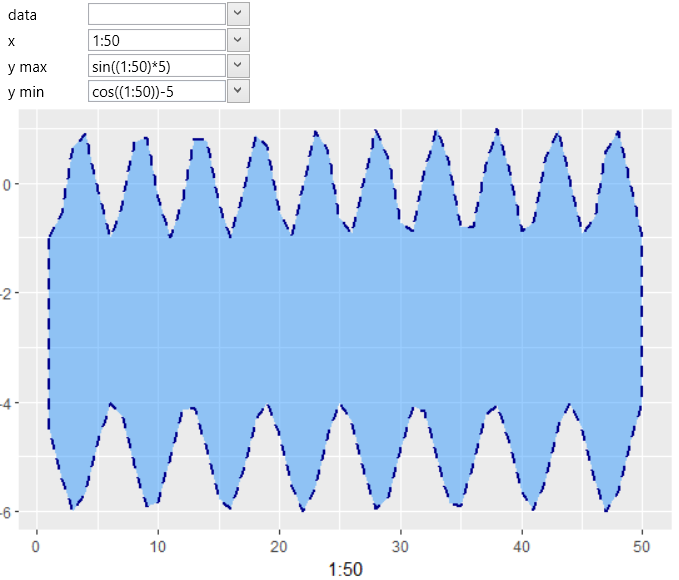Click the empty data input field

coord(157,14)
